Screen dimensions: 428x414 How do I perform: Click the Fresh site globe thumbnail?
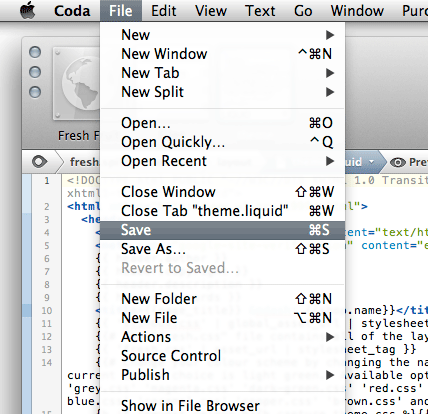[77, 83]
